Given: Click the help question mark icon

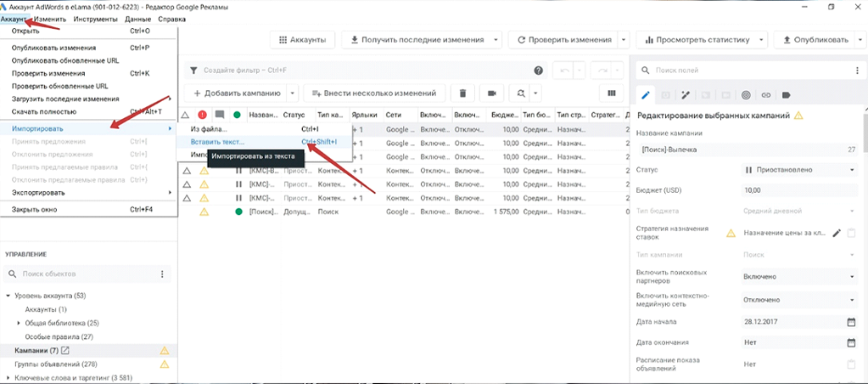Looking at the screenshot, I should pyautogui.click(x=538, y=71).
